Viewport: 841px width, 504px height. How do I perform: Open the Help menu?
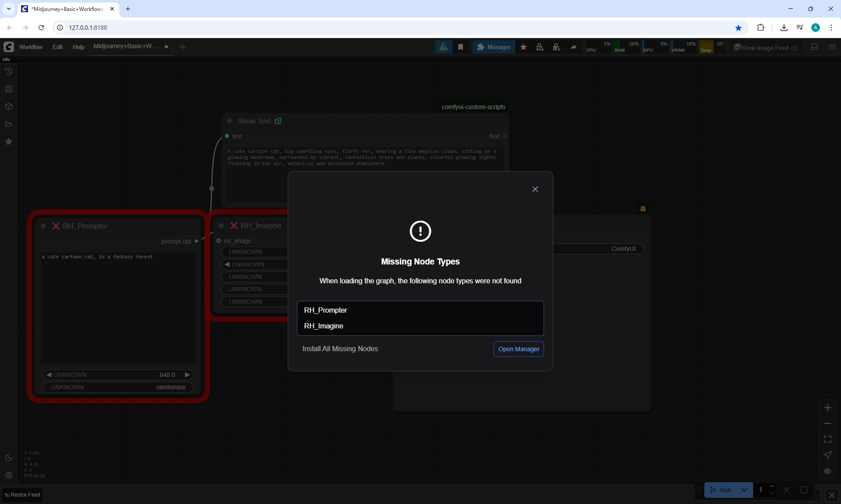(x=78, y=47)
